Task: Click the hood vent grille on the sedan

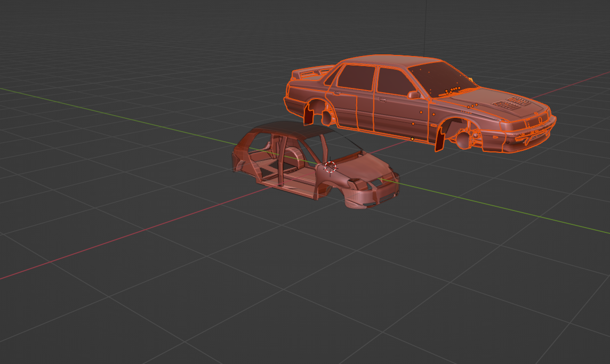Action: tap(511, 103)
